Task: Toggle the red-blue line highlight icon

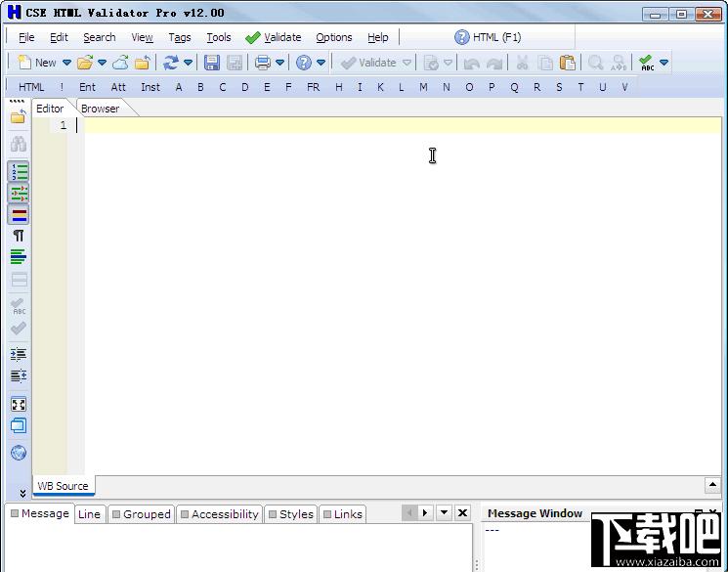Action: pyautogui.click(x=19, y=215)
